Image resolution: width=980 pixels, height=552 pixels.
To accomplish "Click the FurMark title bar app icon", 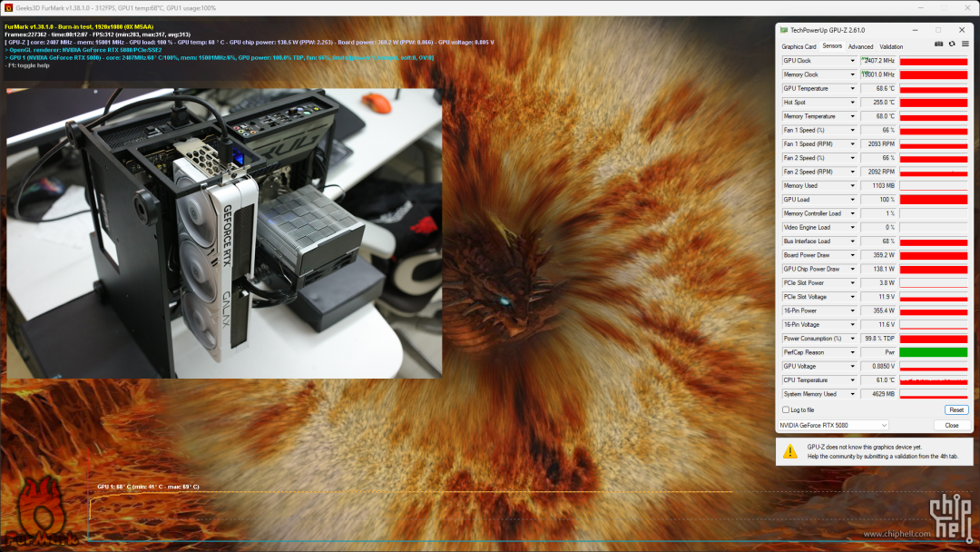I will (x=8, y=8).
